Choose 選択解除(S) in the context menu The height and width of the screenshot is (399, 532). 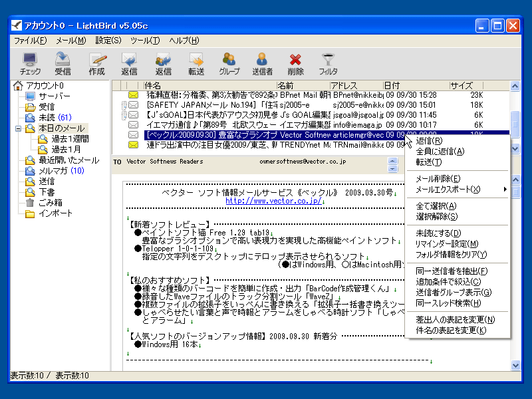458,217
